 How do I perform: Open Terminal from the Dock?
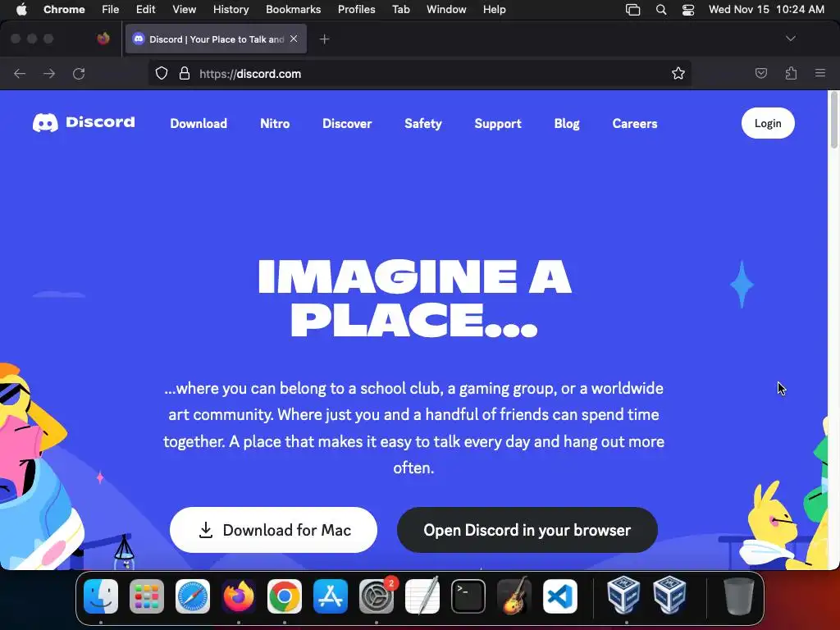[x=468, y=596]
